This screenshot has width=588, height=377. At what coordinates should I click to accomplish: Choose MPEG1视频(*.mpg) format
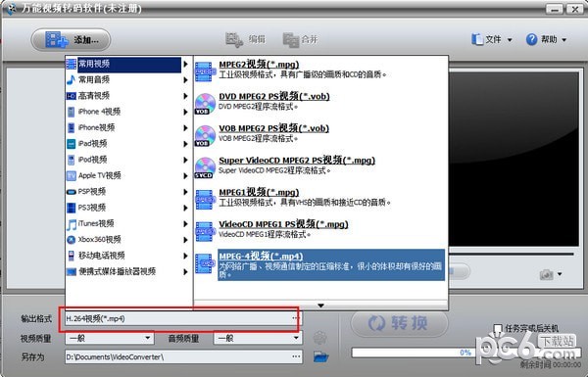tap(259, 192)
